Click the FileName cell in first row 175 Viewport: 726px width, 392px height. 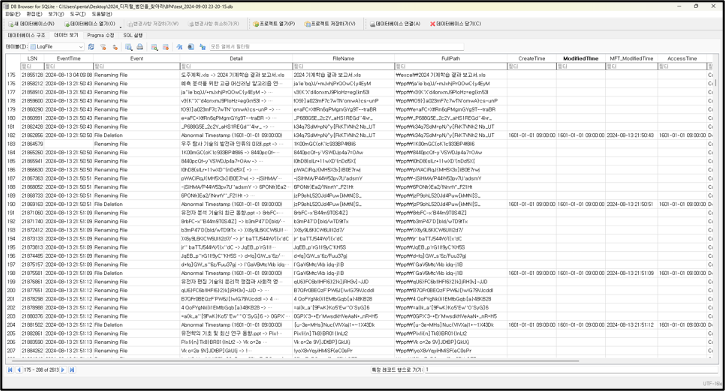click(x=344, y=75)
